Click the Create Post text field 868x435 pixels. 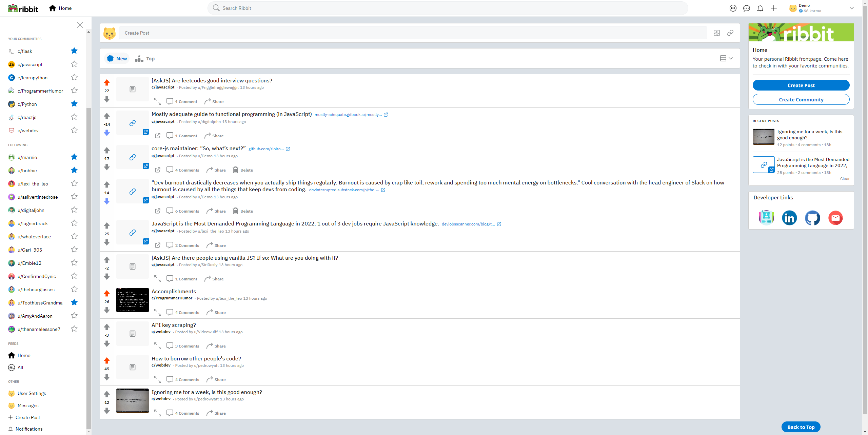tap(413, 33)
